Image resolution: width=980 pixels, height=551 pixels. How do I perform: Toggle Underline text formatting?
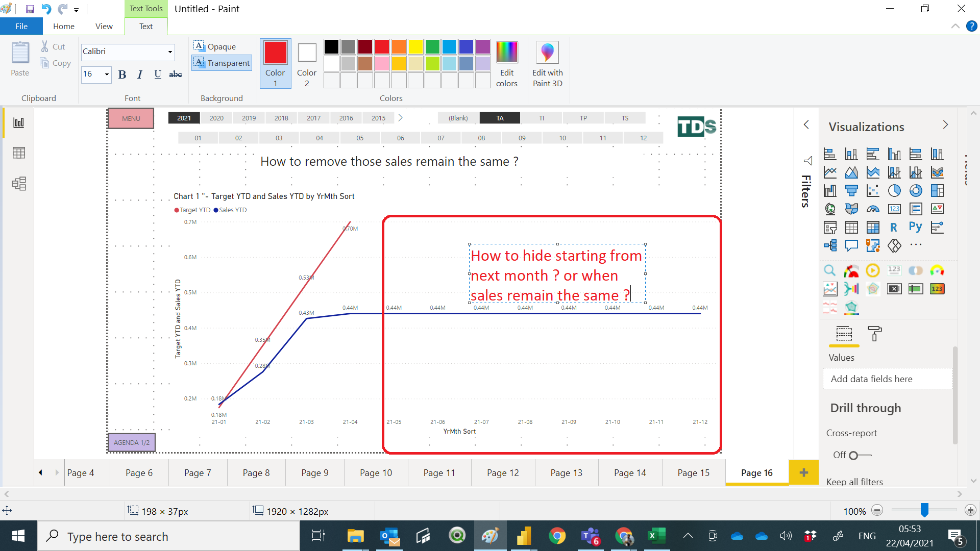pos(158,74)
